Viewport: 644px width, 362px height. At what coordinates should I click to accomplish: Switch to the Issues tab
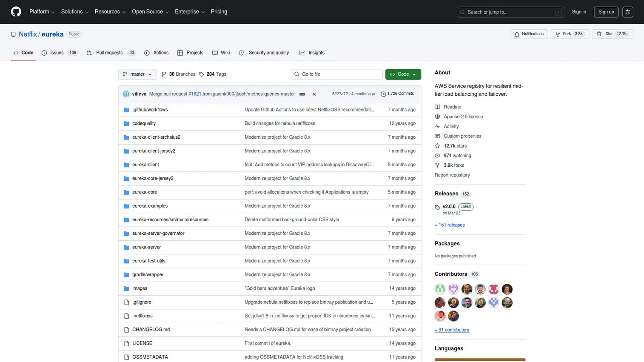60,53
